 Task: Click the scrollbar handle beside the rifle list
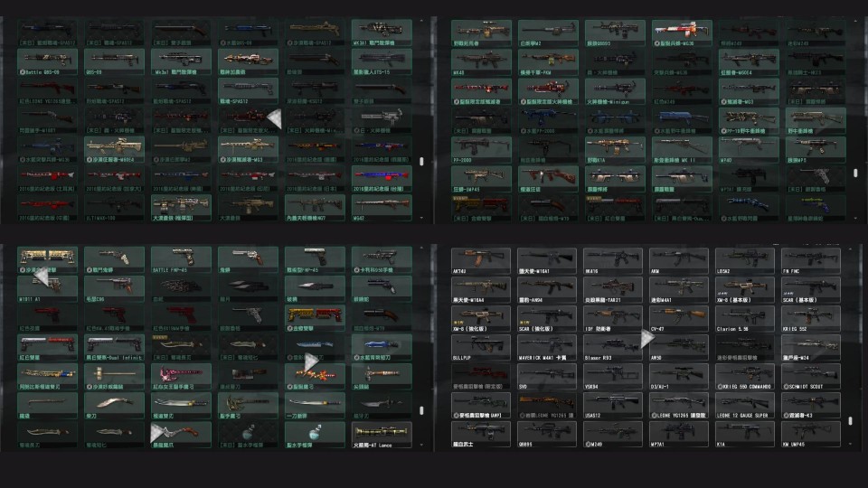point(851,421)
